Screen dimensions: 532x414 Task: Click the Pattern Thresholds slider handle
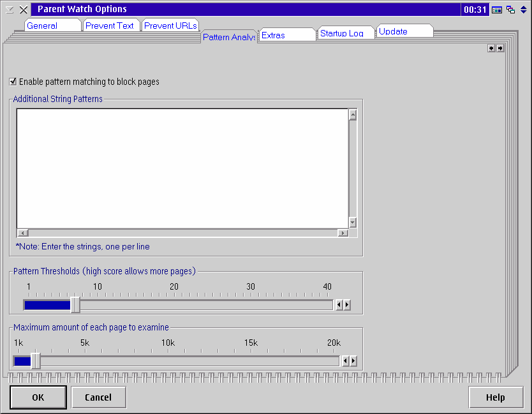(x=75, y=305)
